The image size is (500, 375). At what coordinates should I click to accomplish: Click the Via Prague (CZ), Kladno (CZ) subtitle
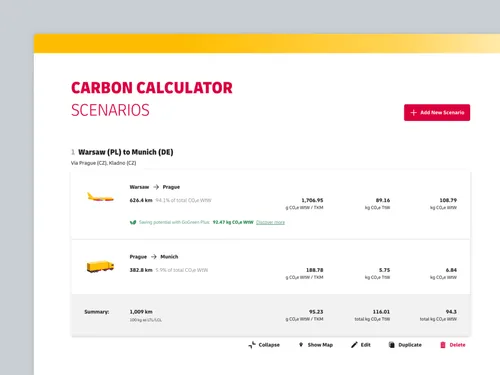pyautogui.click(x=103, y=163)
